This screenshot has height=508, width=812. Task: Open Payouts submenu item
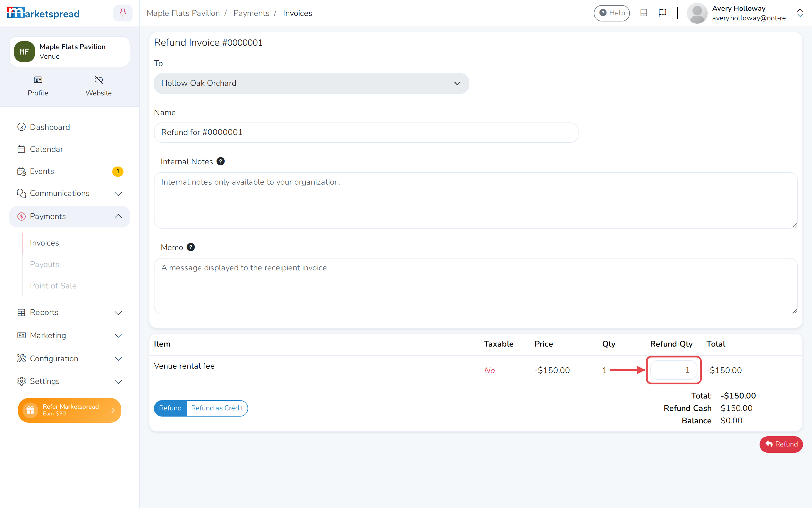tap(44, 264)
